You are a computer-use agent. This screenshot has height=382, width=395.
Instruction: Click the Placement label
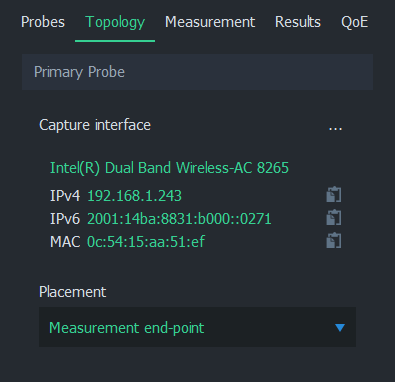pyautogui.click(x=73, y=292)
